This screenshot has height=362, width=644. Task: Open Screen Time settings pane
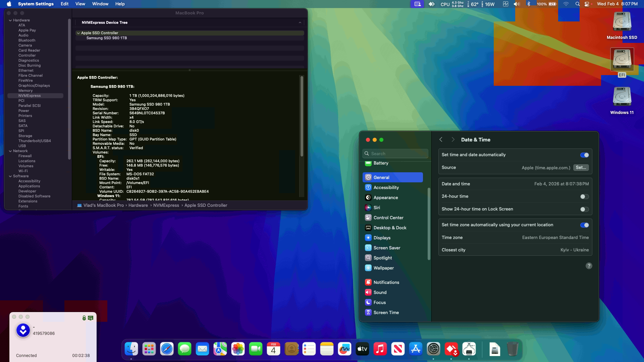click(x=392, y=313)
